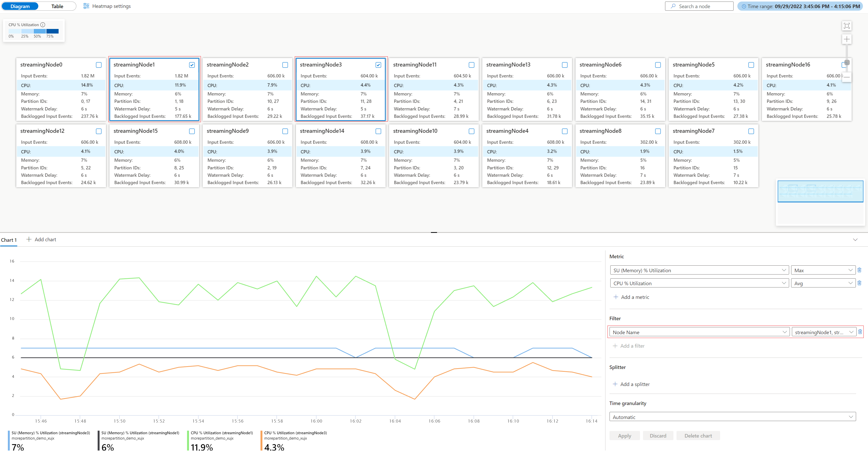The height and width of the screenshot is (451, 868).
Task: Delete the CPU % Utilization metric with its trash icon
Action: pyautogui.click(x=859, y=283)
